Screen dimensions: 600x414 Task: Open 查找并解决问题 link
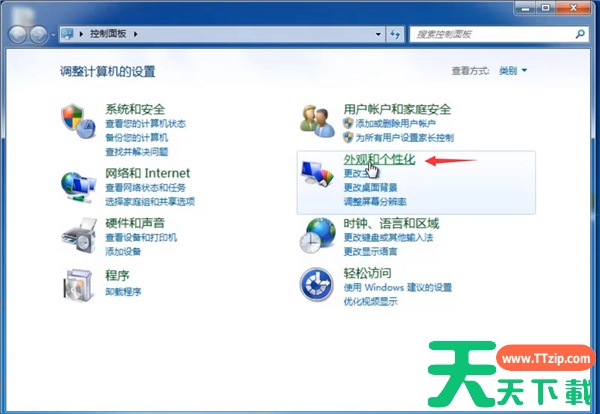coord(137,152)
